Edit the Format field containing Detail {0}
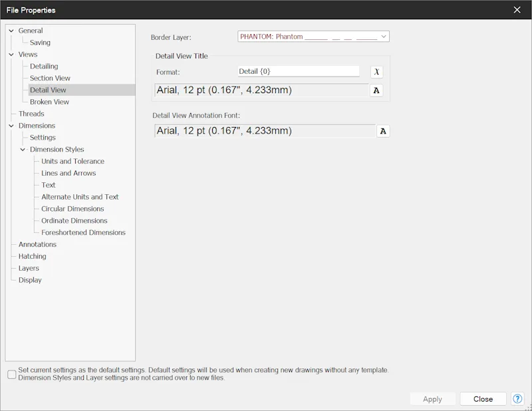 click(299, 71)
